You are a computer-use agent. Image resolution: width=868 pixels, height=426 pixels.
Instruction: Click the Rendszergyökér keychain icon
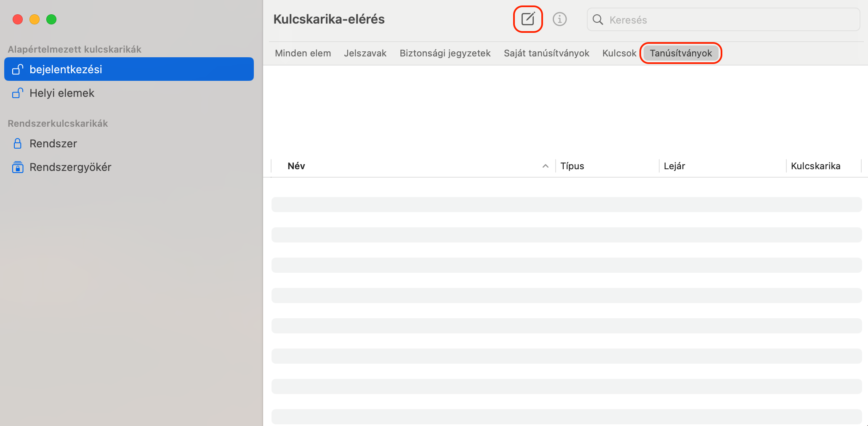click(17, 167)
